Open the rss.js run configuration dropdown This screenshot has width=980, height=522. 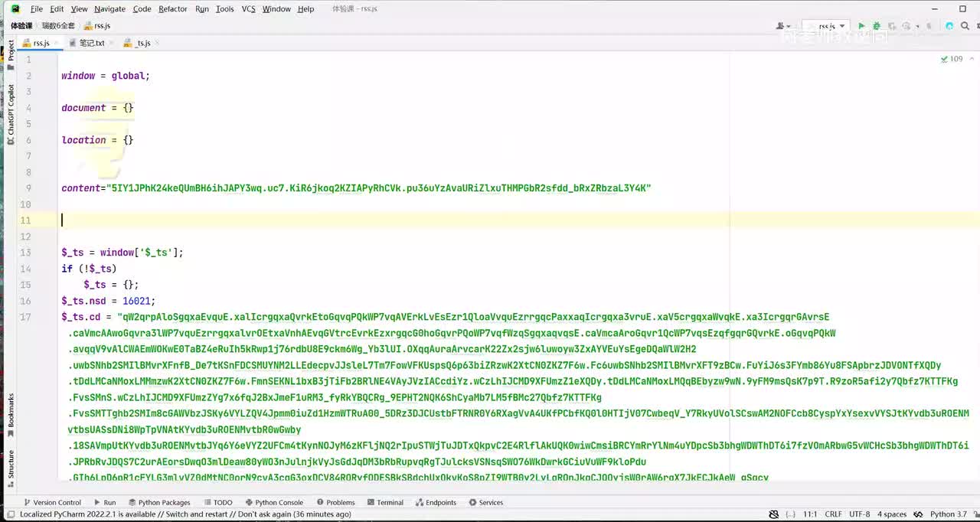[x=825, y=26]
